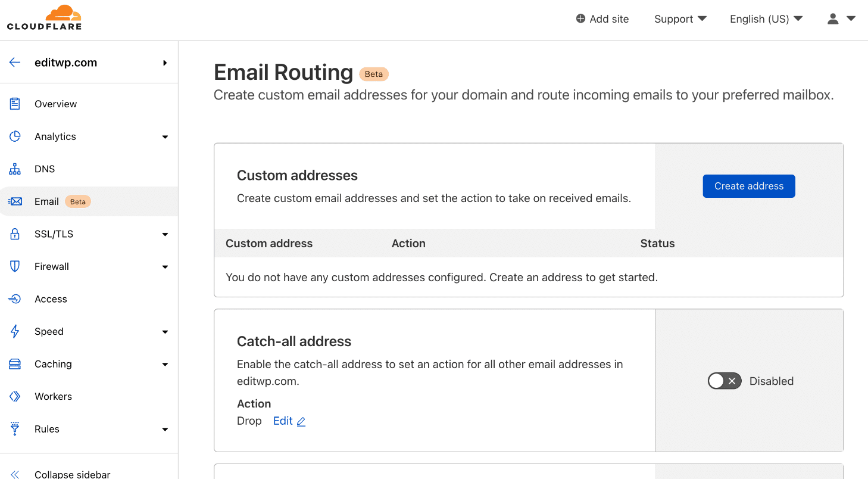Open the Workers icon in sidebar
Image resolution: width=868 pixels, height=479 pixels.
pos(15,396)
